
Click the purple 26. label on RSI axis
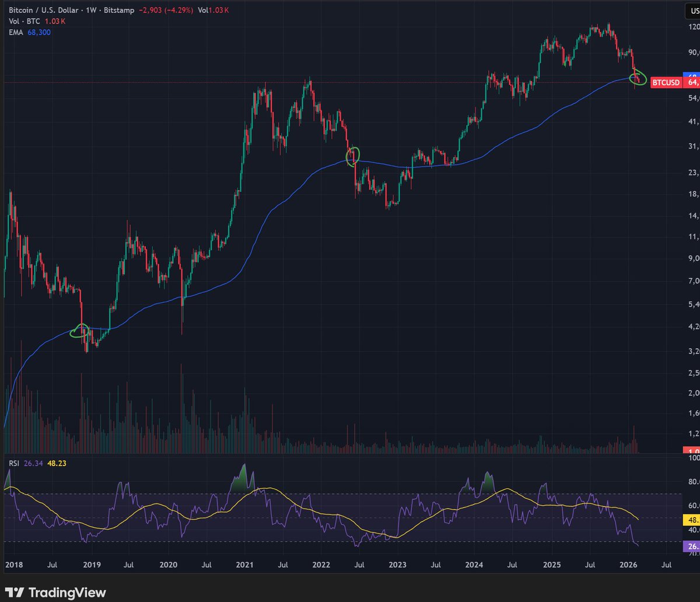(x=692, y=547)
